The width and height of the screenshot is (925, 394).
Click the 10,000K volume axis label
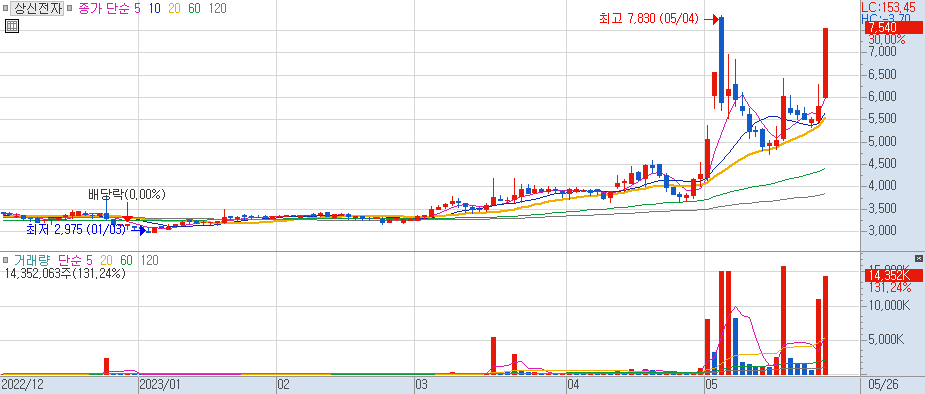(890, 306)
